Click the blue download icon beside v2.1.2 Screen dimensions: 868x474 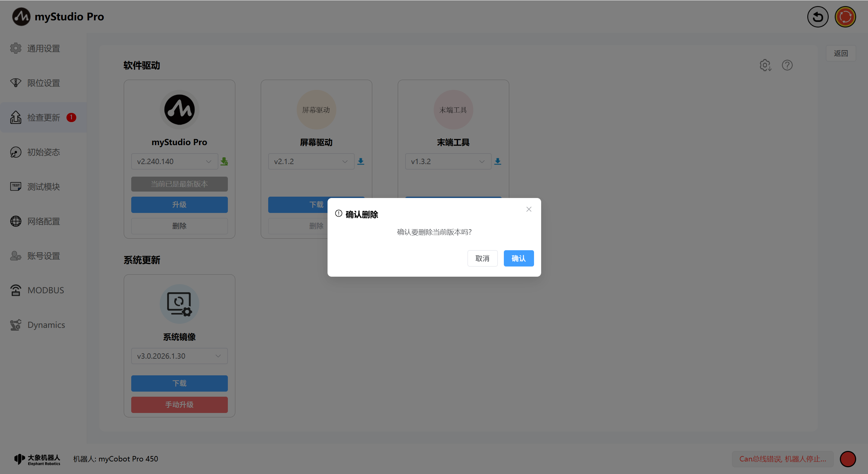(361, 161)
